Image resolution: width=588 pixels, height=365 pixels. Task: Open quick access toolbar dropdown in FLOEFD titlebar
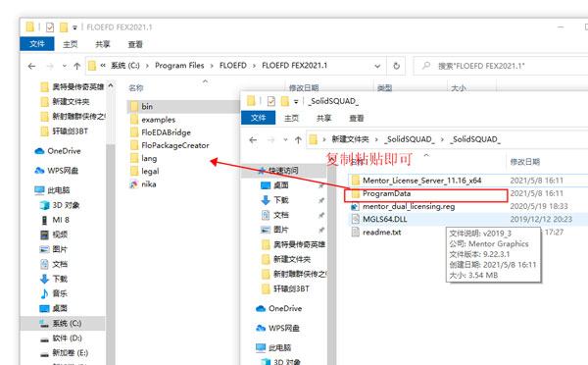75,27
